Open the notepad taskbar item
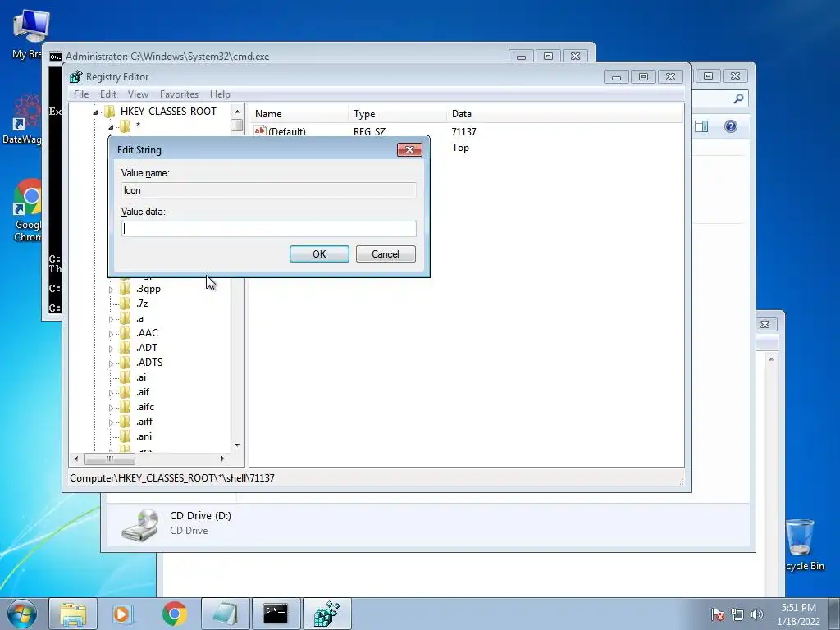 [225, 614]
